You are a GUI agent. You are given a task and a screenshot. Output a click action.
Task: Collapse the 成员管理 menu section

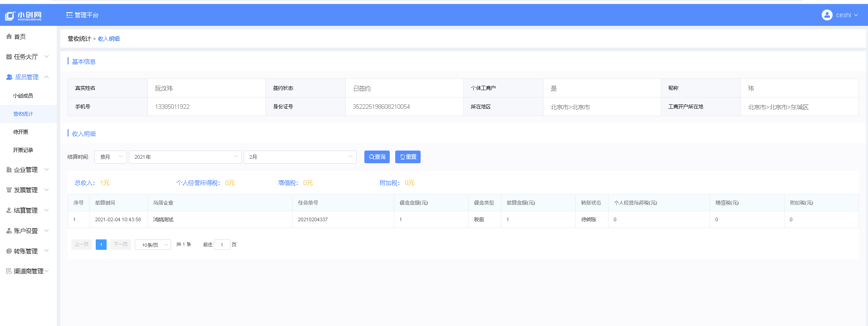click(x=46, y=77)
